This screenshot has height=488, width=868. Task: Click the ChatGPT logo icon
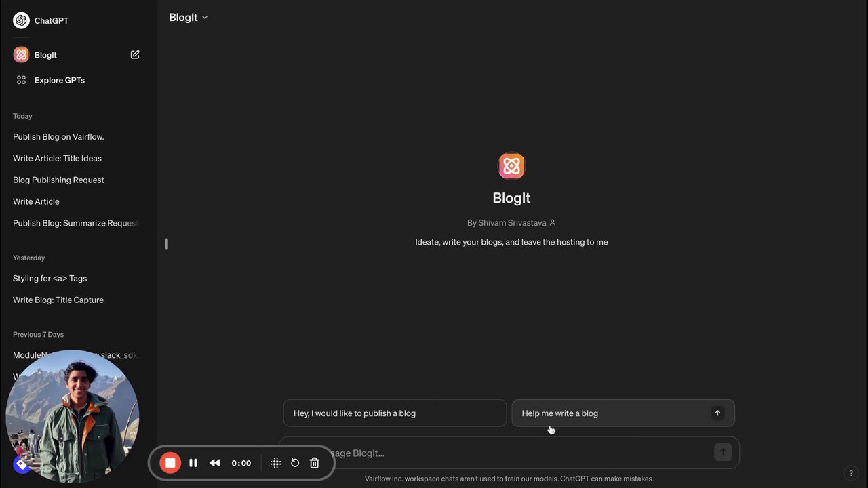pyautogui.click(x=21, y=20)
